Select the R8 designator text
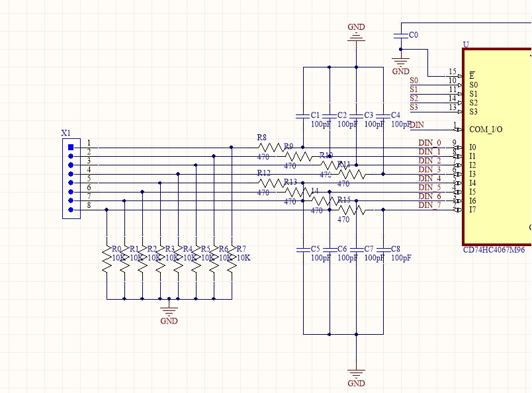This screenshot has width=532, height=393. pos(261,138)
